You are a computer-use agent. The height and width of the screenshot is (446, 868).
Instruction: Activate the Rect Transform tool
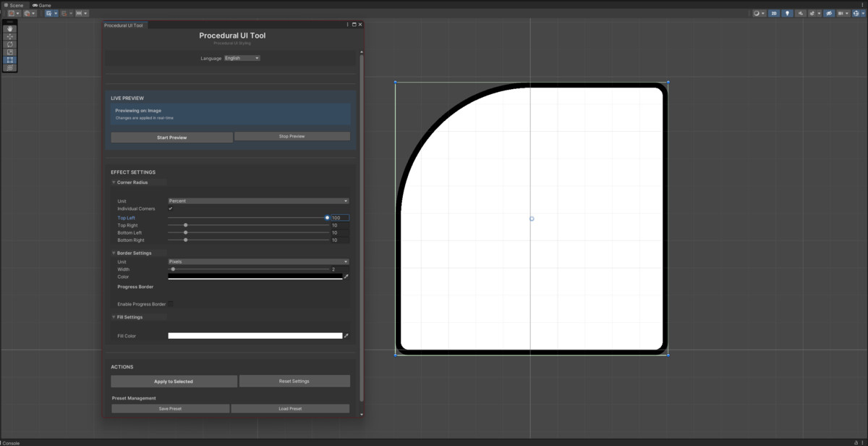9,59
